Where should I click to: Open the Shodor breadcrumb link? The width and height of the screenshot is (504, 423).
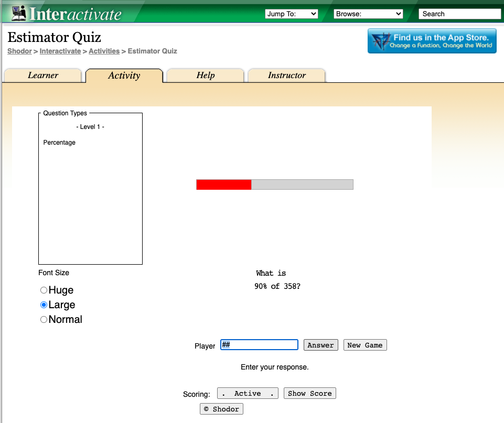(19, 51)
